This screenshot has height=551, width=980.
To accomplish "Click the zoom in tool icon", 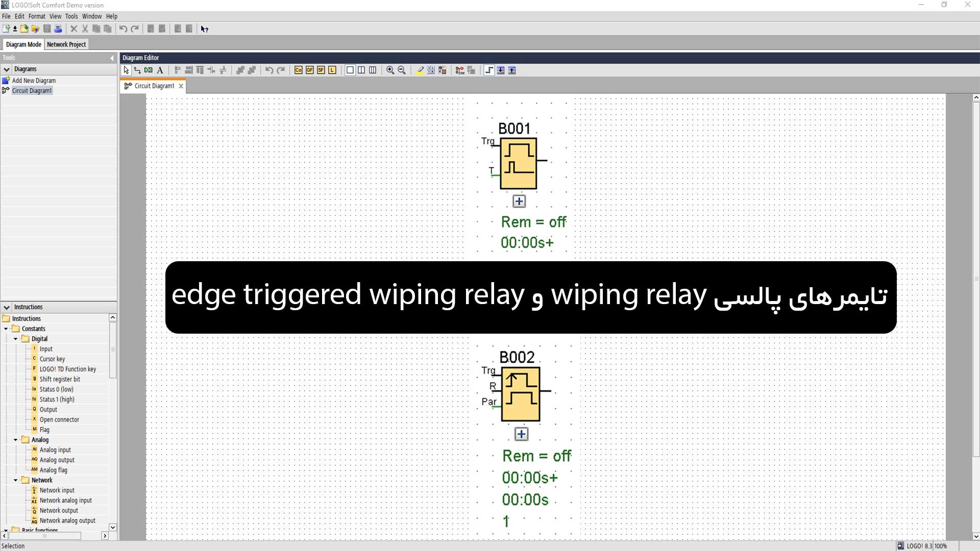I will [390, 70].
